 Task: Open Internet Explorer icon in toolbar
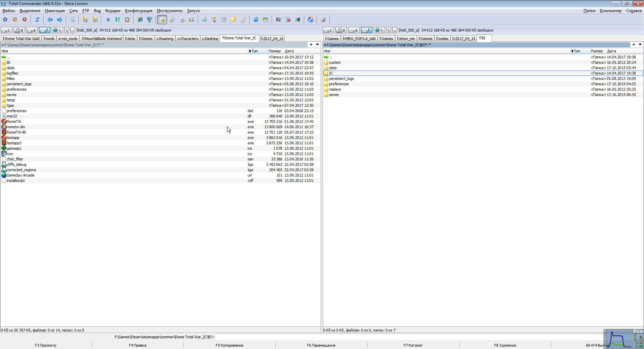140,20
